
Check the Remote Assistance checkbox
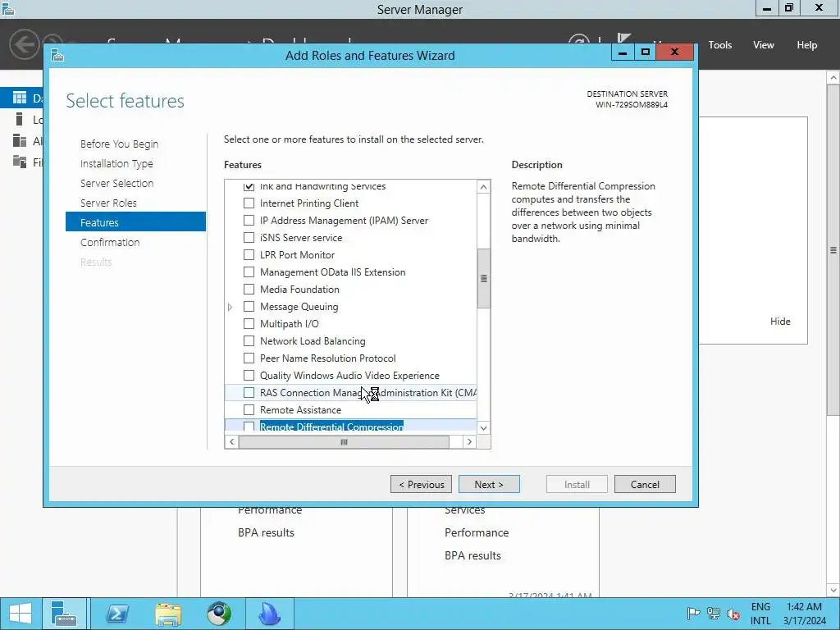[x=249, y=410]
